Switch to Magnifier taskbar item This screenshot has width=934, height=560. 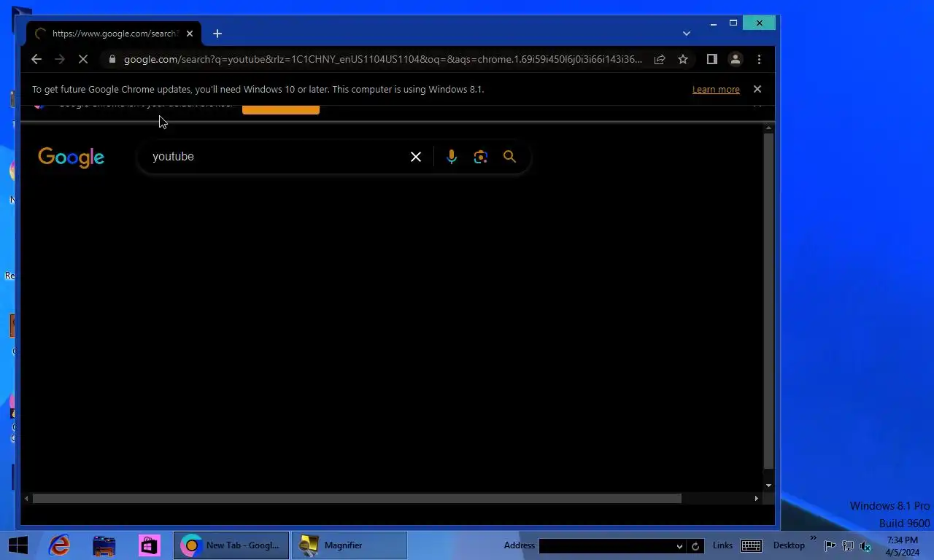(350, 545)
